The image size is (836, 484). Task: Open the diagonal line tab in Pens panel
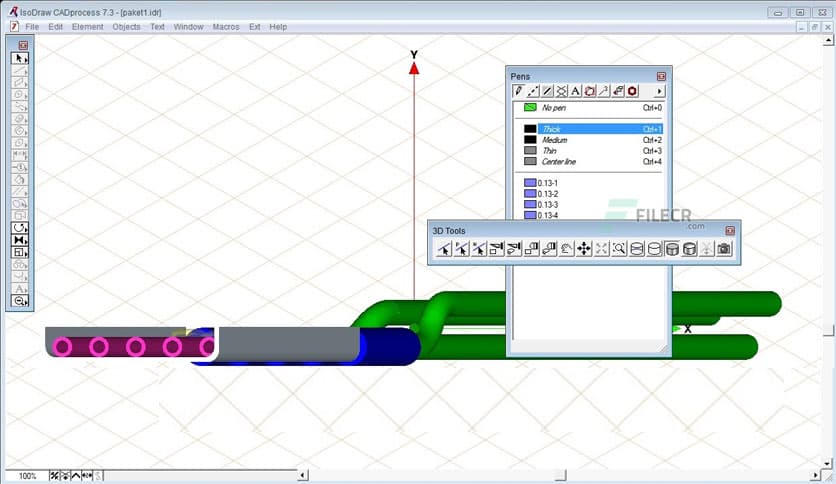click(547, 91)
